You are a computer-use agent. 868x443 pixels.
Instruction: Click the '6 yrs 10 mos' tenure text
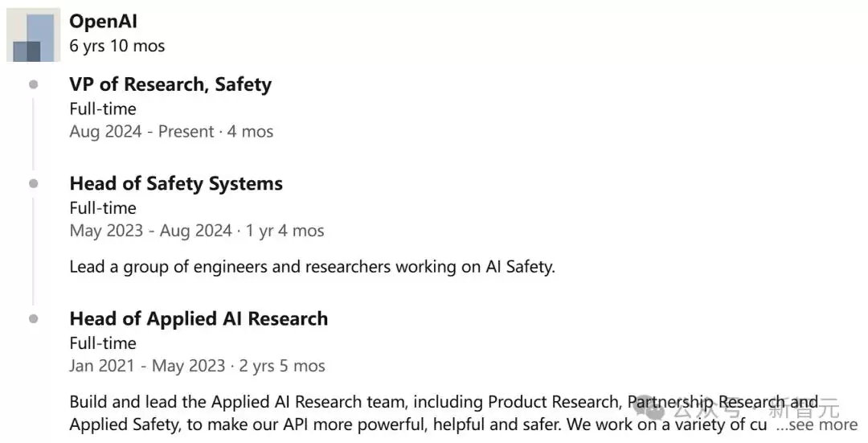pos(117,46)
